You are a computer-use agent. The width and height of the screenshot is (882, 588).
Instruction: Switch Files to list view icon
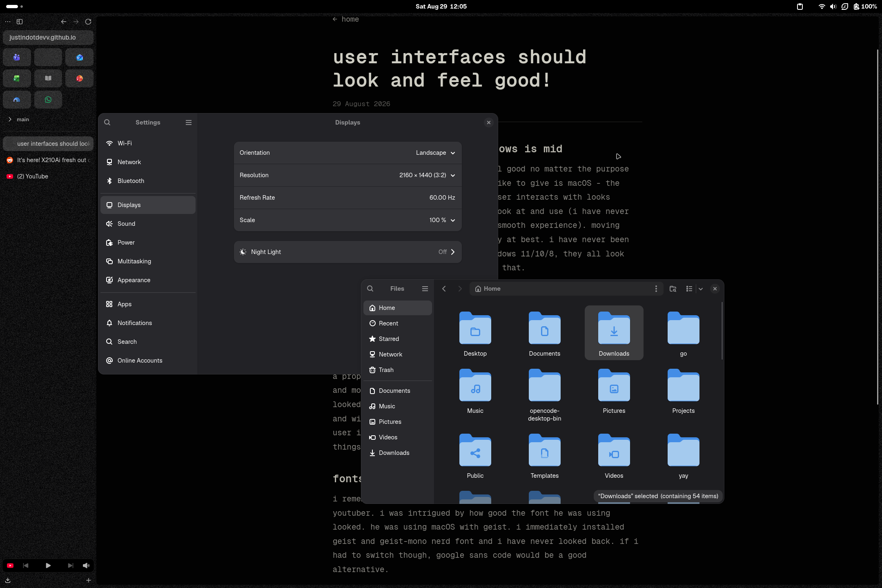click(689, 289)
